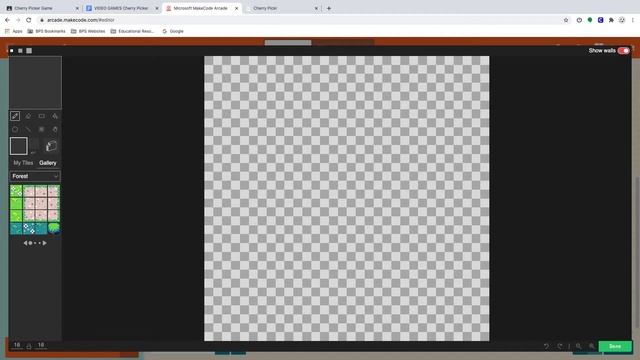Switch to Gallery tab
The width and height of the screenshot is (640, 360).
coord(48,163)
